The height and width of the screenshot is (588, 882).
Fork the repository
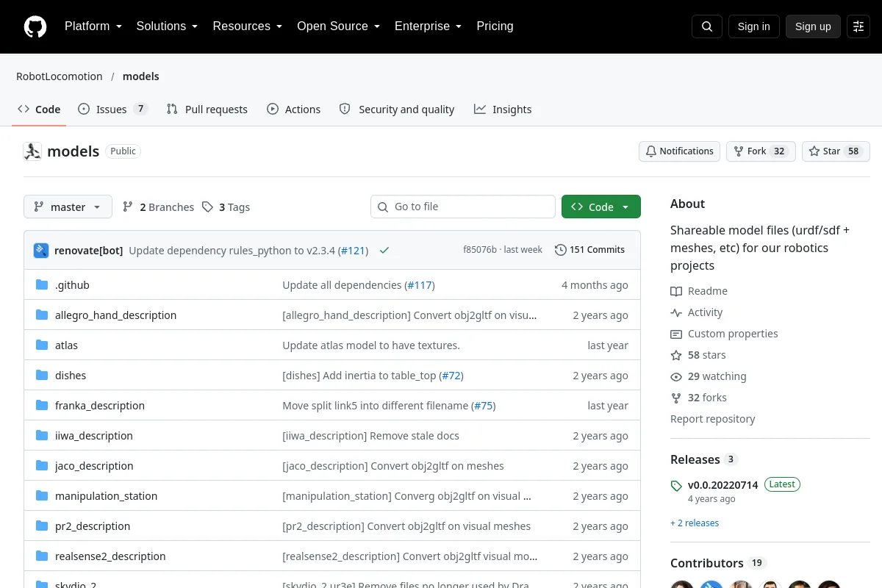pyautogui.click(x=761, y=151)
